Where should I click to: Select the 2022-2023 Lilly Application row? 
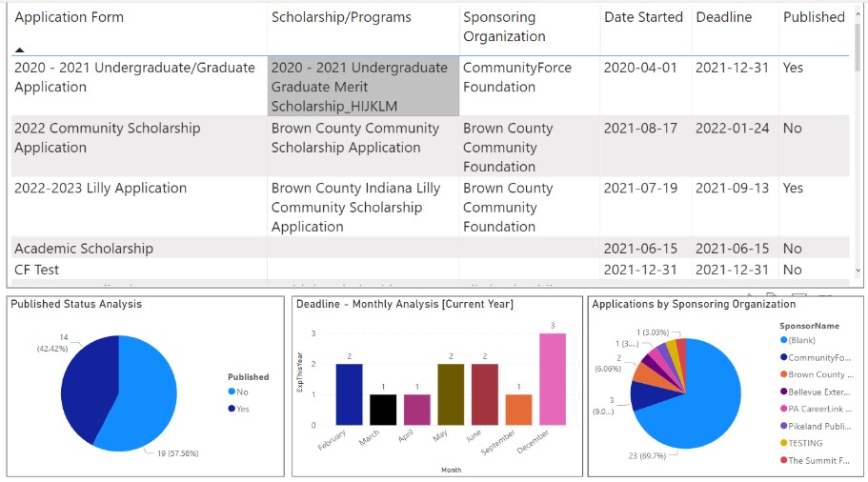(100, 189)
